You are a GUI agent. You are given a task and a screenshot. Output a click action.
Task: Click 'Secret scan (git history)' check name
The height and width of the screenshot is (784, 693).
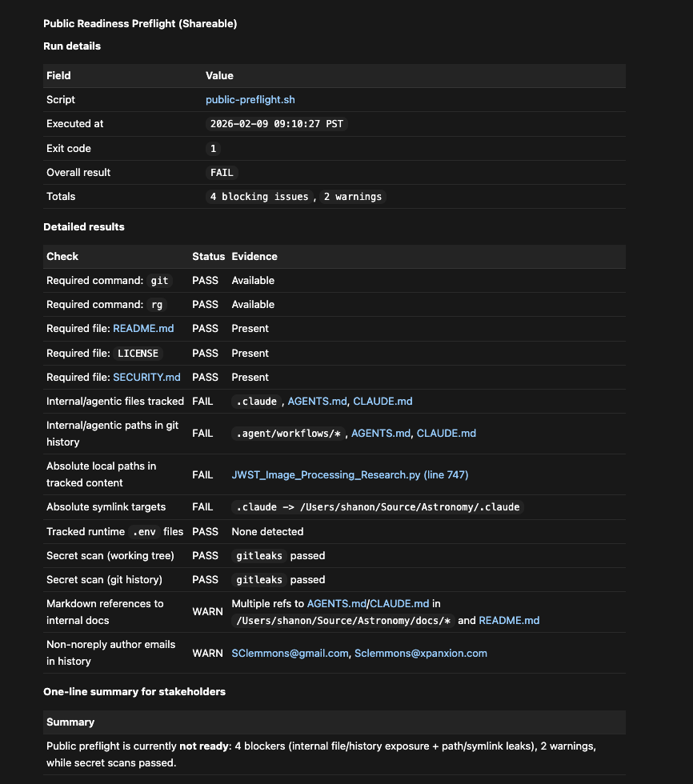(x=105, y=579)
